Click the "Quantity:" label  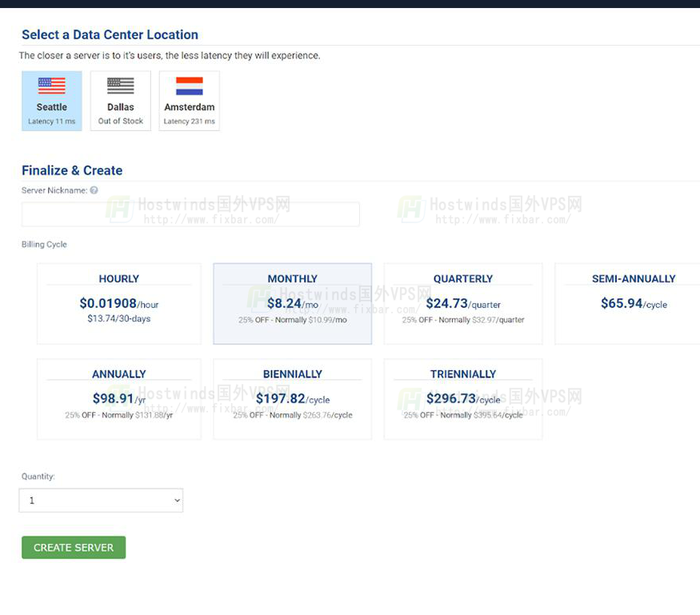coord(38,476)
